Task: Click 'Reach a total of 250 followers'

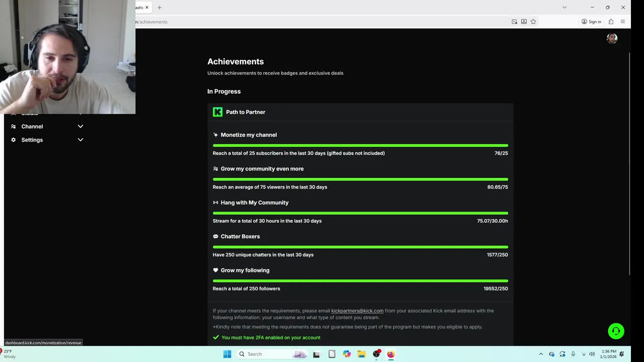Action: pyautogui.click(x=247, y=289)
